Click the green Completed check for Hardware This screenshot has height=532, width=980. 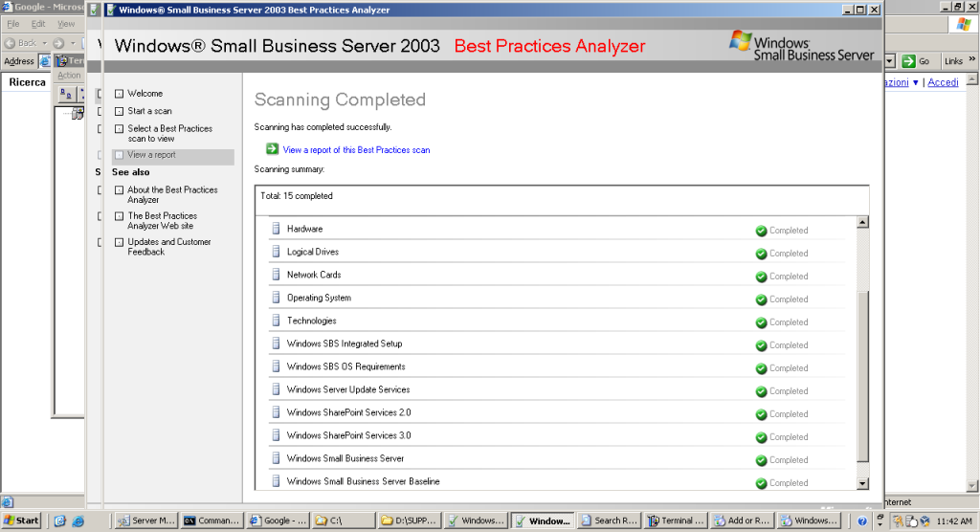[761, 231]
